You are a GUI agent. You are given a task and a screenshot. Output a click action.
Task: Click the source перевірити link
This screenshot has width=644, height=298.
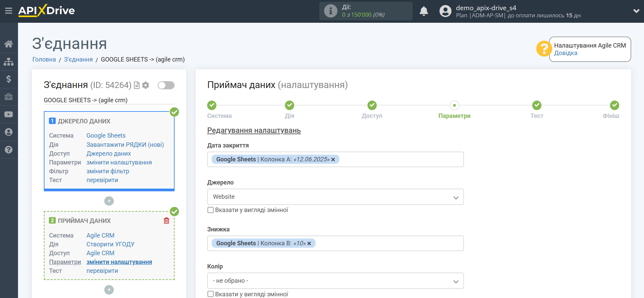(x=102, y=180)
